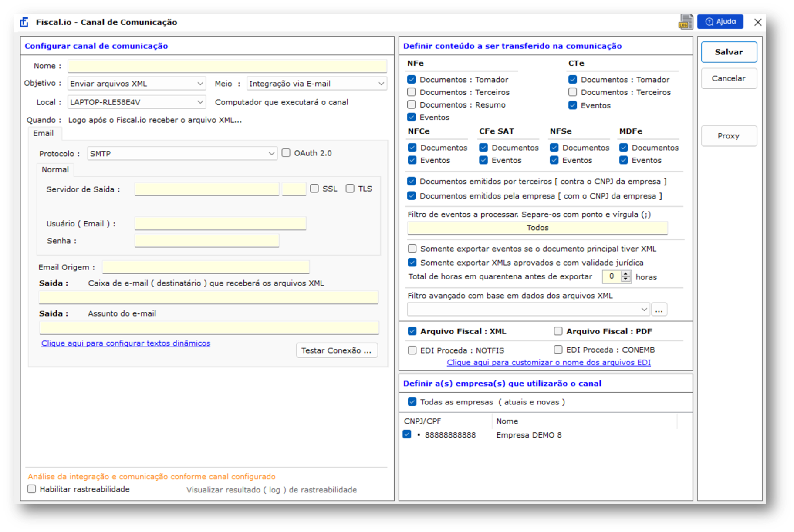Toggle NFCe Documentos checkbox
794x532 pixels.
pyautogui.click(x=412, y=148)
